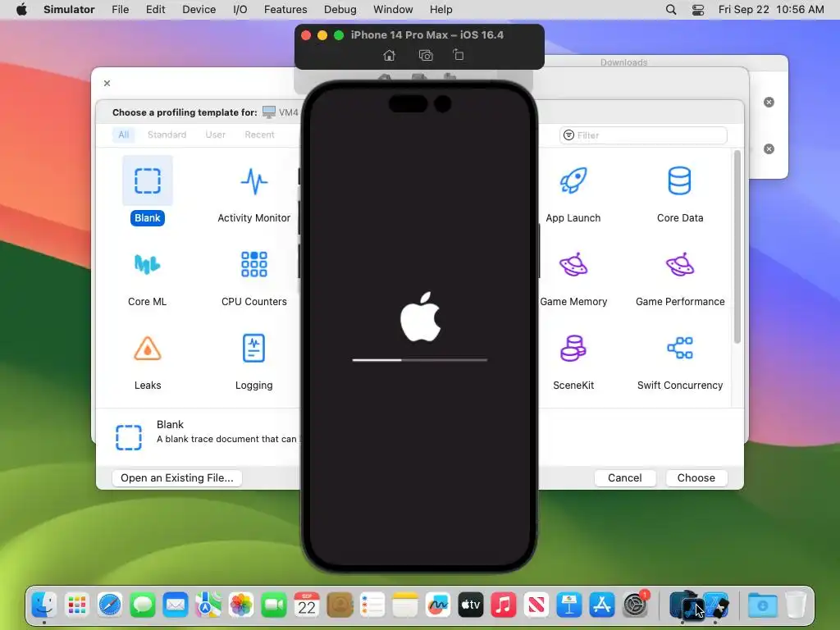
Task: Select the Leaks template
Action: [x=148, y=363]
